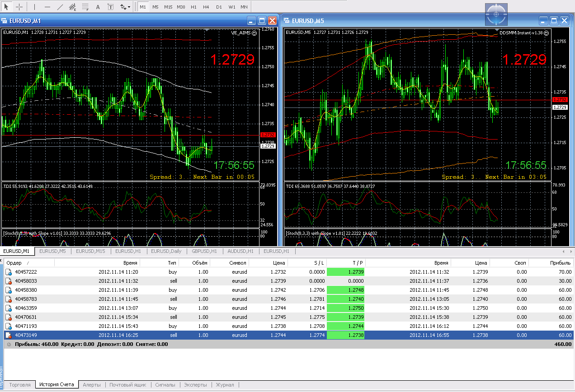Click the chart shift triangle on EURUSD,M1
The width and height of the screenshot is (575, 392).
pyautogui.click(x=207, y=30)
